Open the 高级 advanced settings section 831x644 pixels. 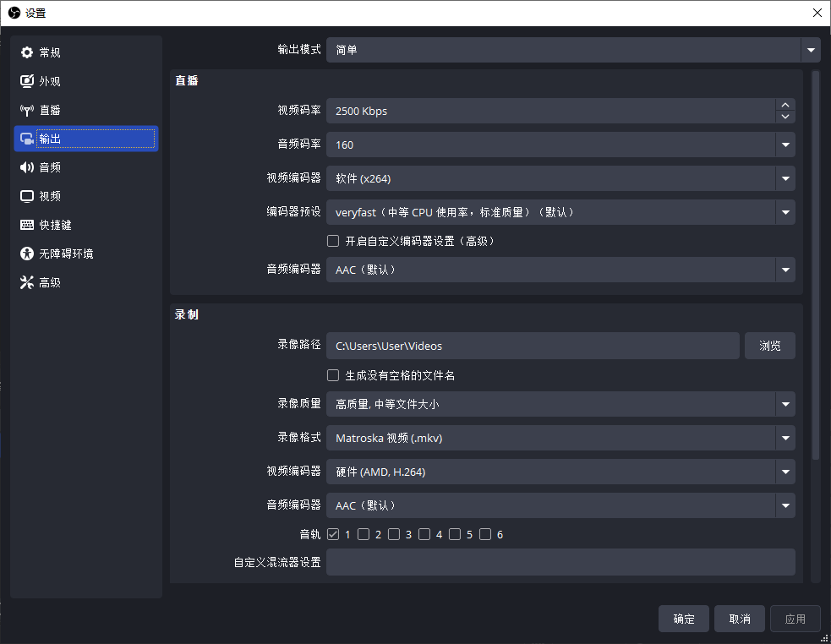(48, 281)
